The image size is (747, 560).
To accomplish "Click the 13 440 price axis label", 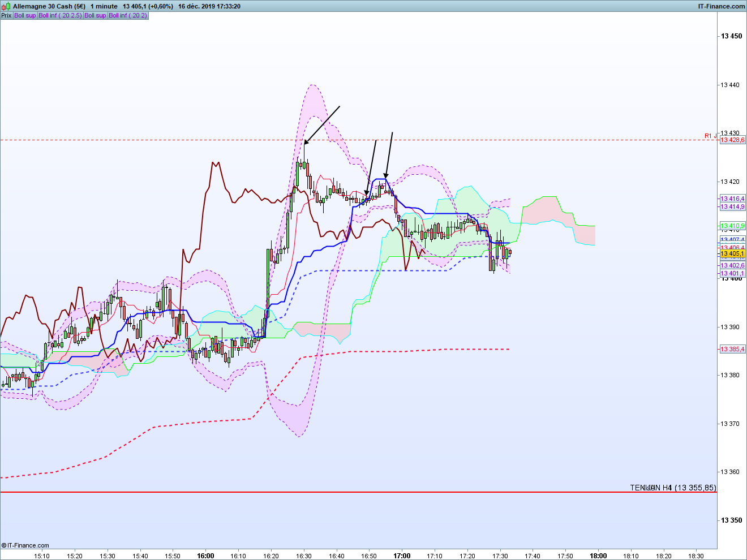I will [730, 85].
